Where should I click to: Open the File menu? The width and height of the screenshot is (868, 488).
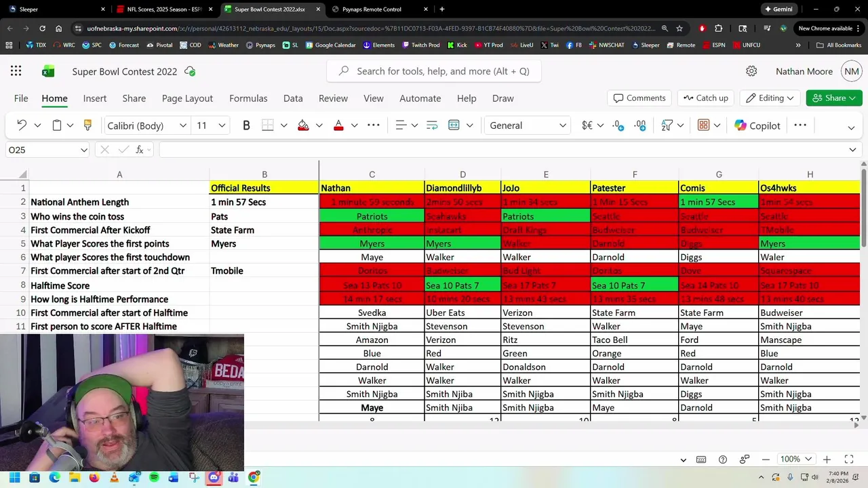point(21,98)
